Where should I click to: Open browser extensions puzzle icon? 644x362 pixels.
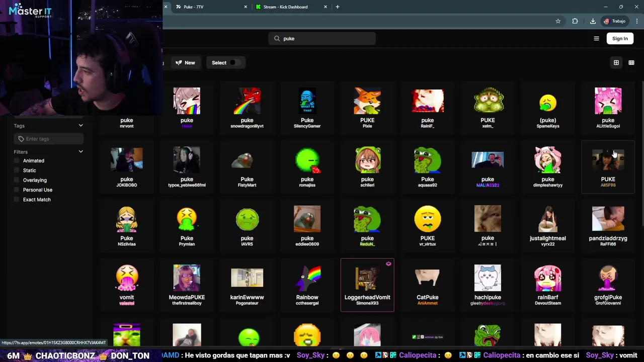(575, 21)
